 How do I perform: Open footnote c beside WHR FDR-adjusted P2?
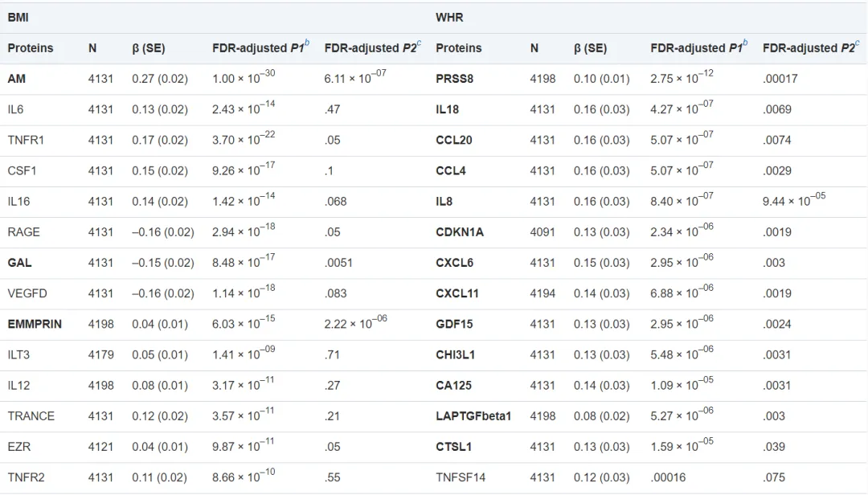click(x=857, y=43)
